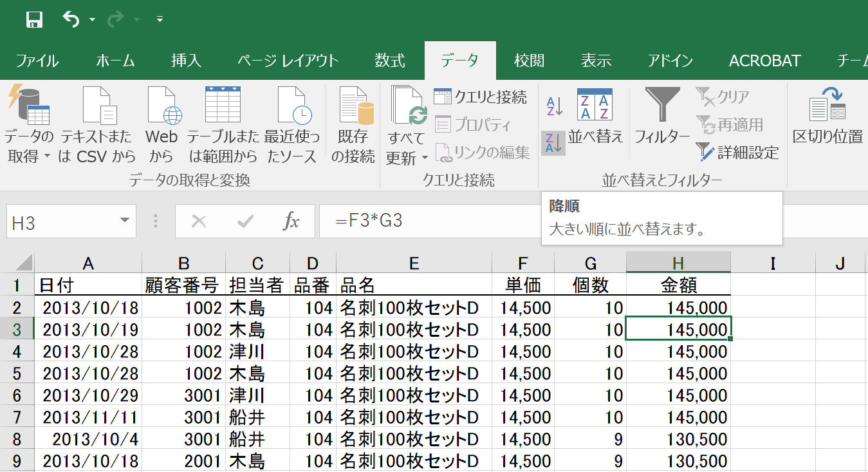Click the Save icon in quick access toolbar
Image resolution: width=868 pixels, height=472 pixels.
34,20
